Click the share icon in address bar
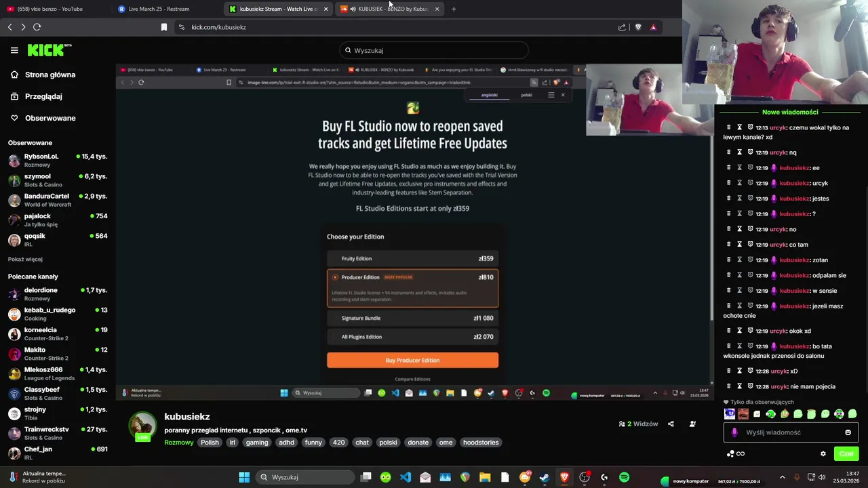The width and height of the screenshot is (868, 488). (622, 27)
